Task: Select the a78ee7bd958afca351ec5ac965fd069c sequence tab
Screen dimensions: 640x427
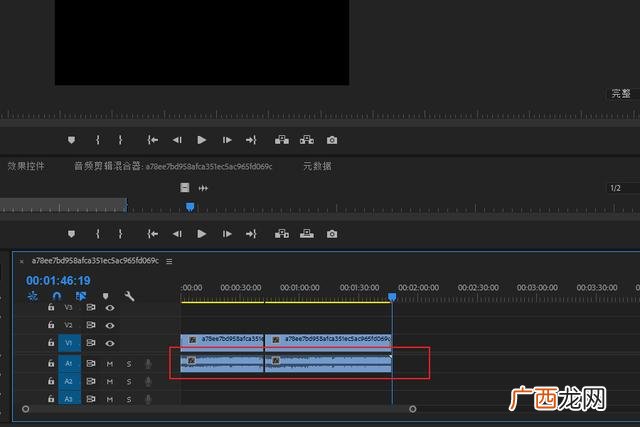Action: point(95,261)
